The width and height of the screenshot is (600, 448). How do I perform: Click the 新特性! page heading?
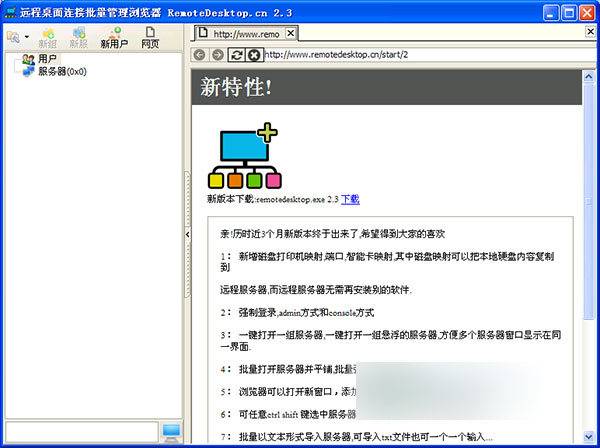pyautogui.click(x=236, y=88)
